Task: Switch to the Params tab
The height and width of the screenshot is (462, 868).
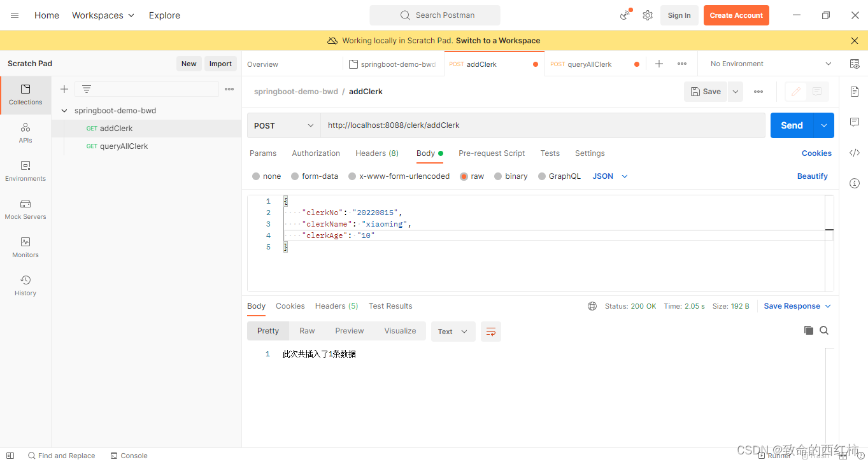Action: [x=263, y=153]
